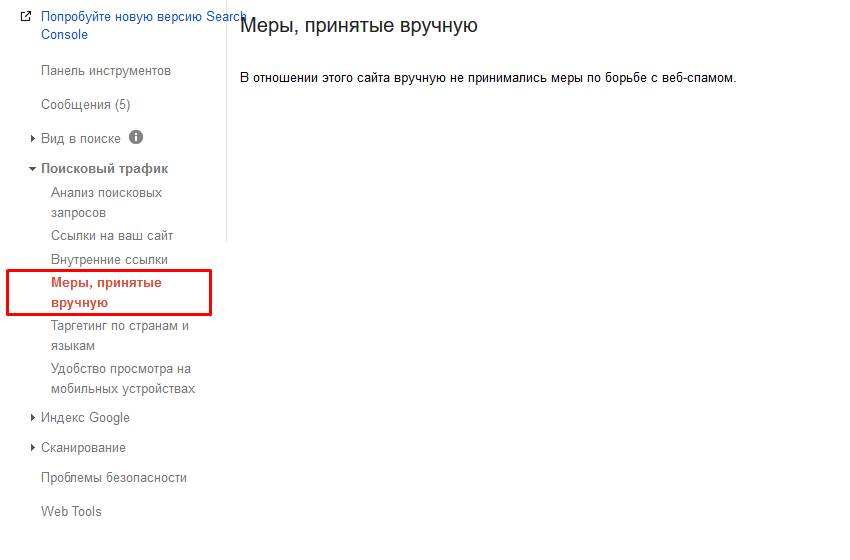Screen dimensions: 850x560
Task: Expand the Вид в поиске arrow
Action: [32, 139]
